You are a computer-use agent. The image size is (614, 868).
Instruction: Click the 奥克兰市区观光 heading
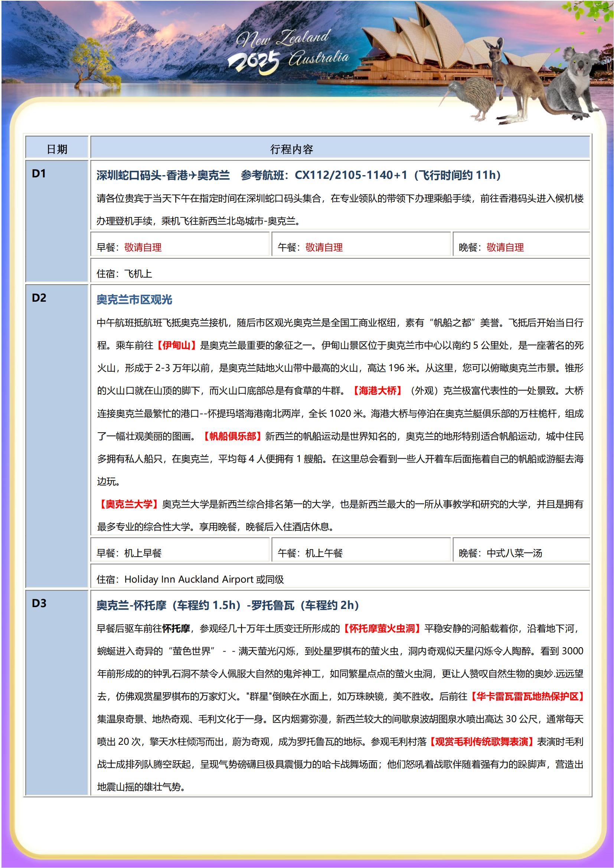pyautogui.click(x=134, y=300)
